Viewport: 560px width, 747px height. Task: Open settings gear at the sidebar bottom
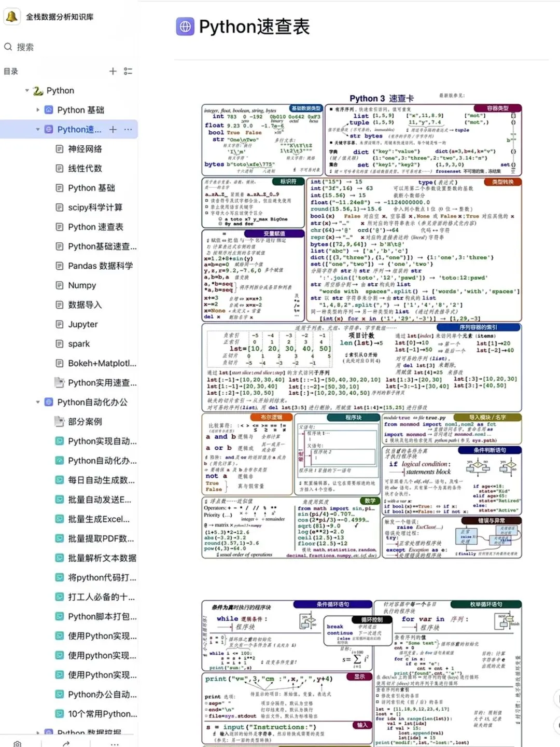coord(18,743)
